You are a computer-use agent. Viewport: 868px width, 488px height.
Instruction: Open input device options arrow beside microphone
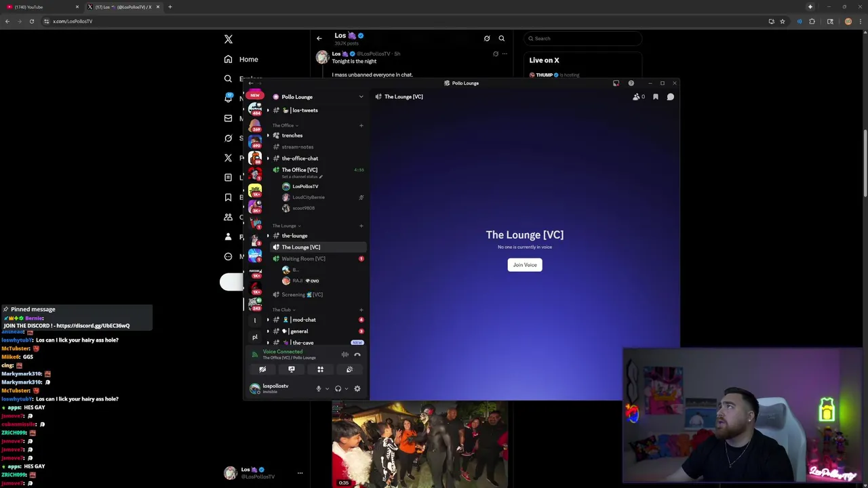click(327, 388)
